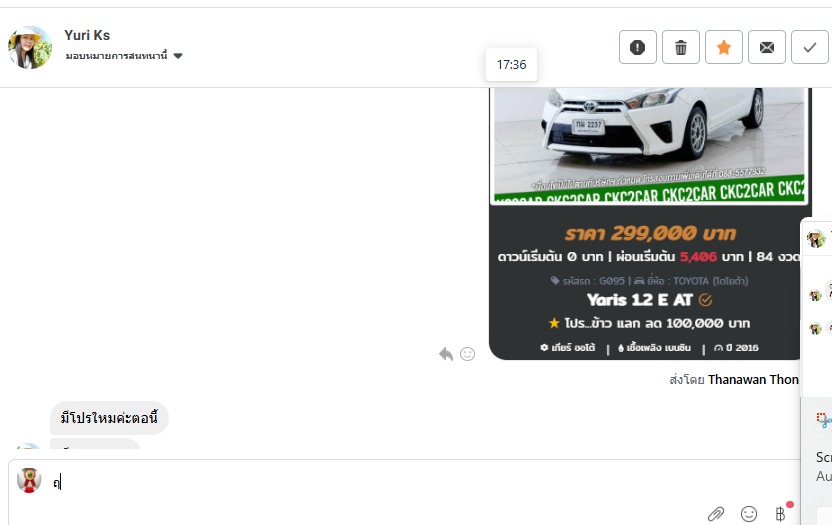Mark conversation unread with envelope icon

(767, 47)
